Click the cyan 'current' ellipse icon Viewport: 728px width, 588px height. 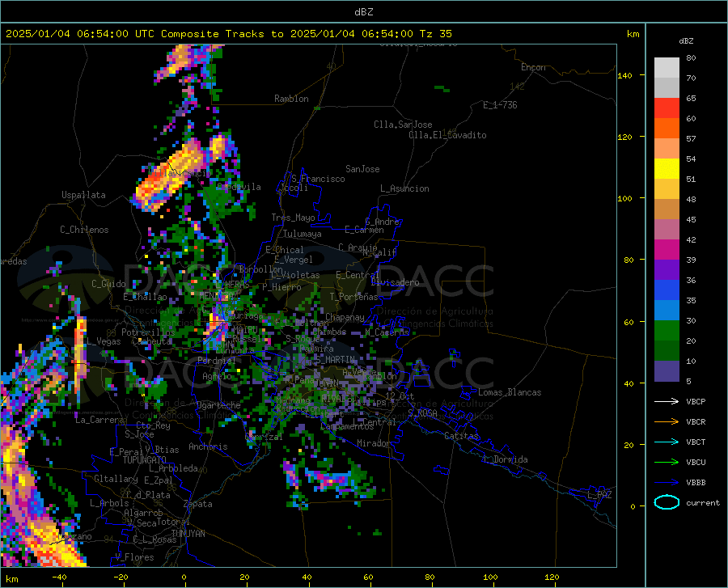tap(667, 502)
